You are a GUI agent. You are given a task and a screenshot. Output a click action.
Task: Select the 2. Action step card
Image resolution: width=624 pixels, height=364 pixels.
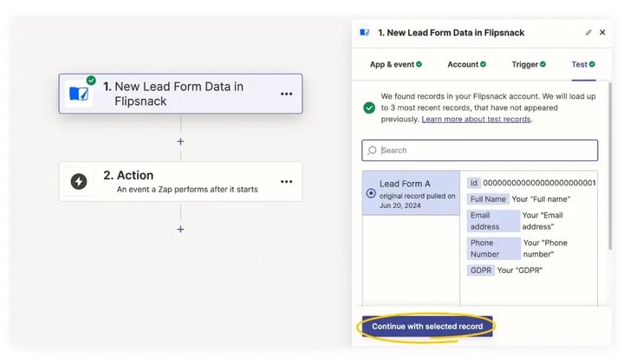(x=180, y=181)
